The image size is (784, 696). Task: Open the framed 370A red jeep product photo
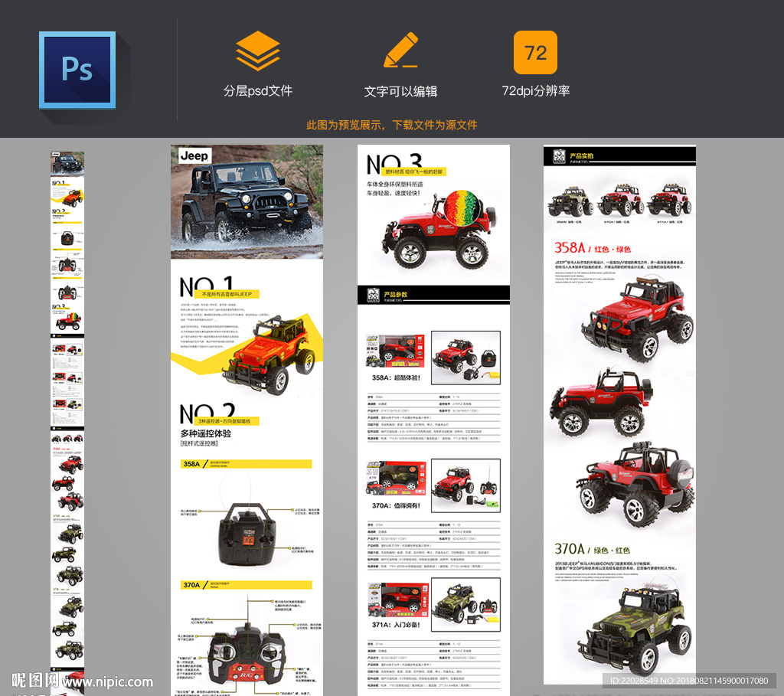465,485
